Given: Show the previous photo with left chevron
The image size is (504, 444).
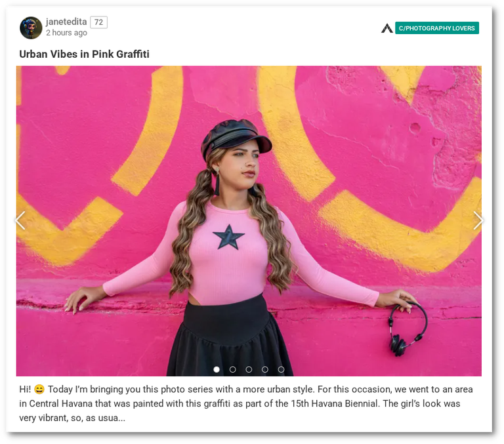Looking at the screenshot, I should coord(20,221).
